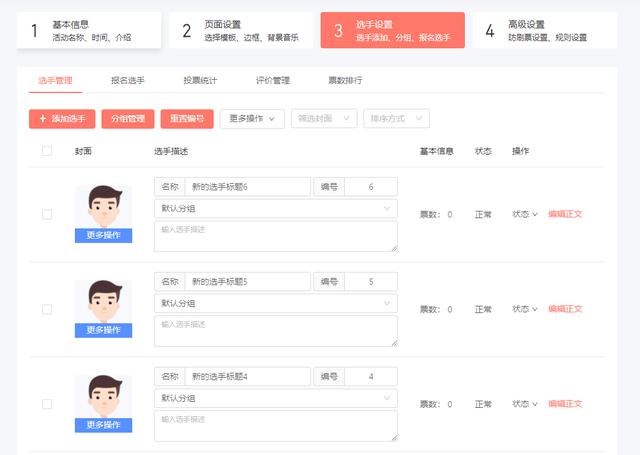
Task: Click the 分组管理 button
Action: [x=127, y=119]
